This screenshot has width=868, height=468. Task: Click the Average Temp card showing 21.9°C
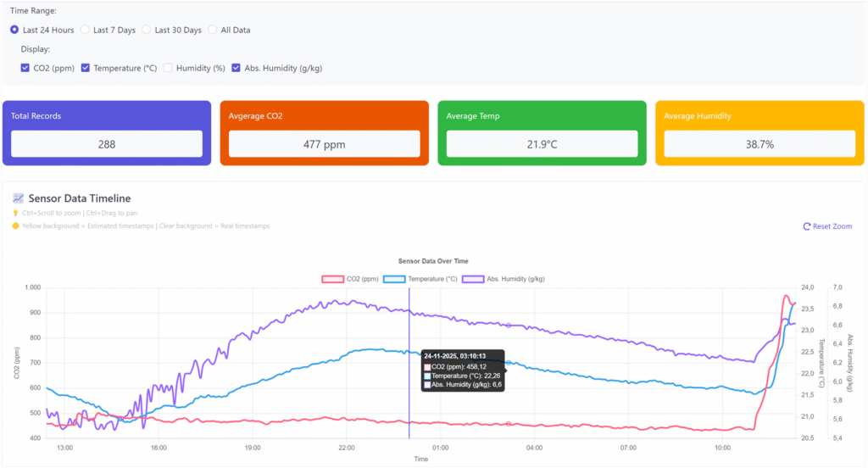click(x=542, y=144)
